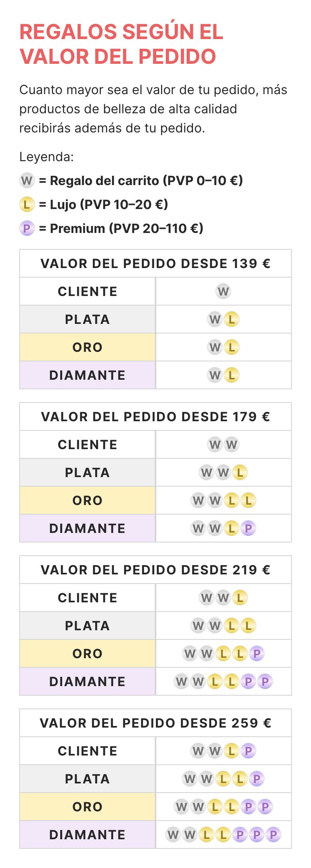Viewport: 311px width, 868px height.
Task: Click the P badge in the 179 € Diamante row
Action: coord(248,529)
